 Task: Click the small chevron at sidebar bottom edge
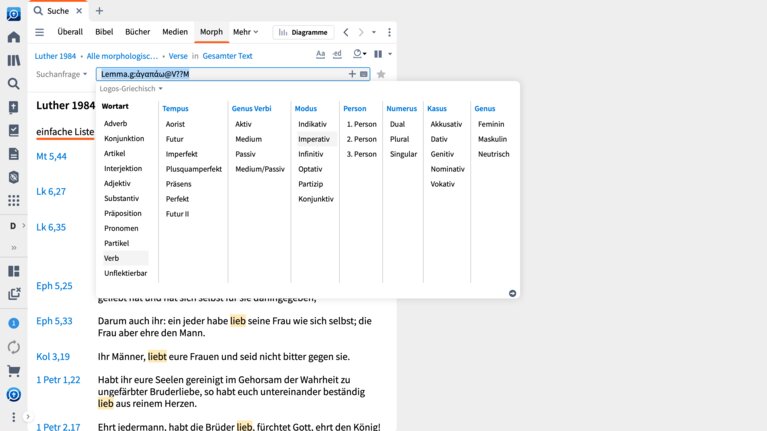[x=28, y=417]
